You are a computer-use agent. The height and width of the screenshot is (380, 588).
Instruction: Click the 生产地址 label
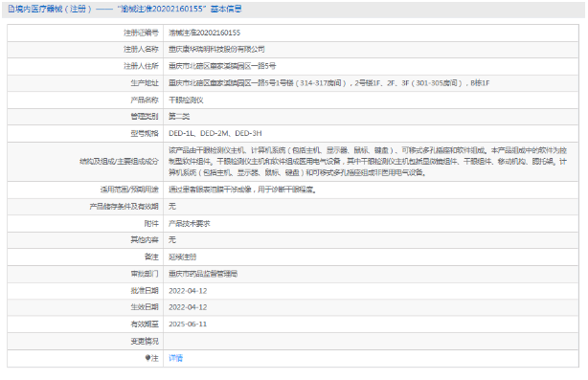(145, 83)
